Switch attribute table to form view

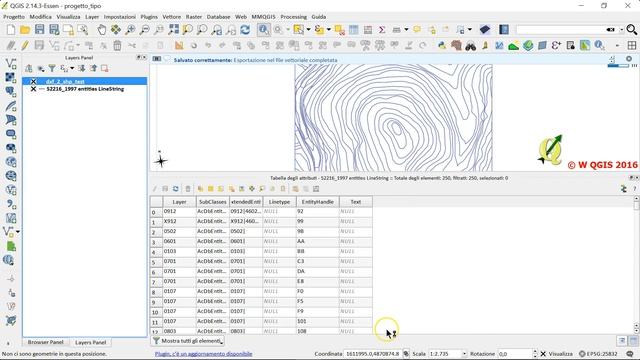[x=622, y=340]
